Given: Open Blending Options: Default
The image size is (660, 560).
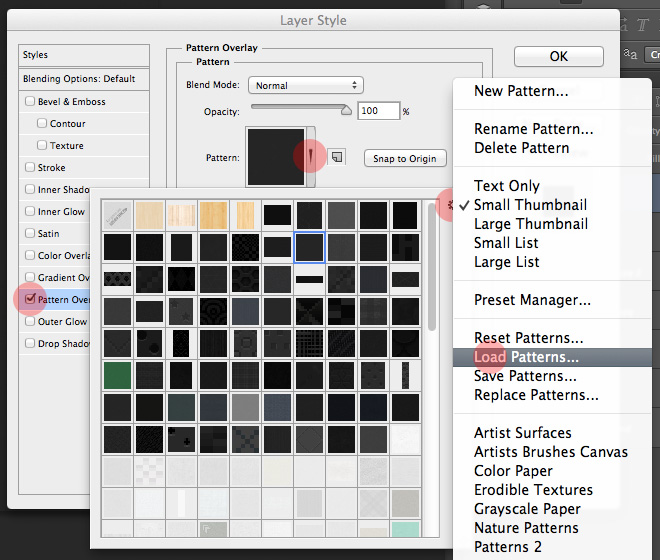Looking at the screenshot, I should coord(84,79).
